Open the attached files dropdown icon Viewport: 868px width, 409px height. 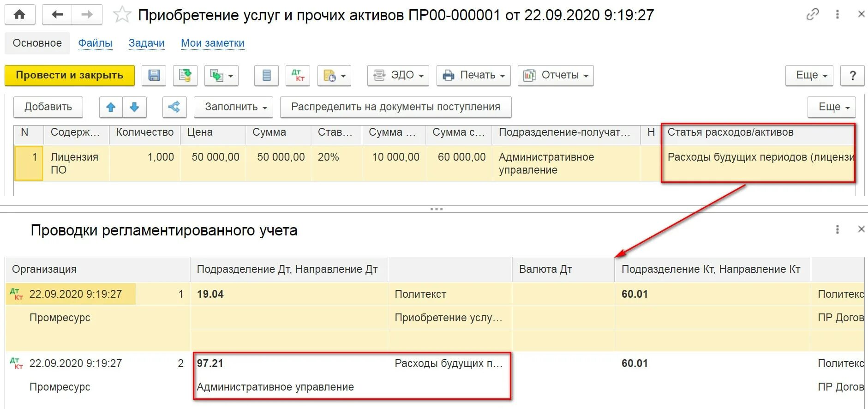(x=334, y=75)
